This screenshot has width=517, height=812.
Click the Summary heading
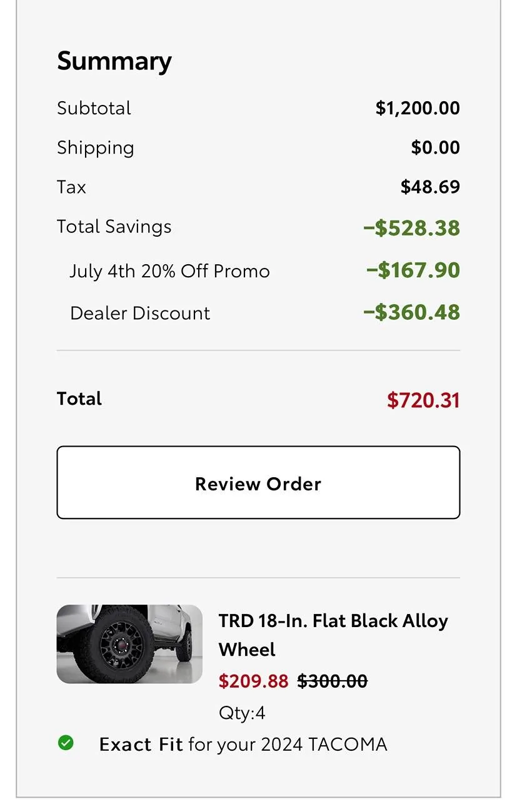(114, 61)
